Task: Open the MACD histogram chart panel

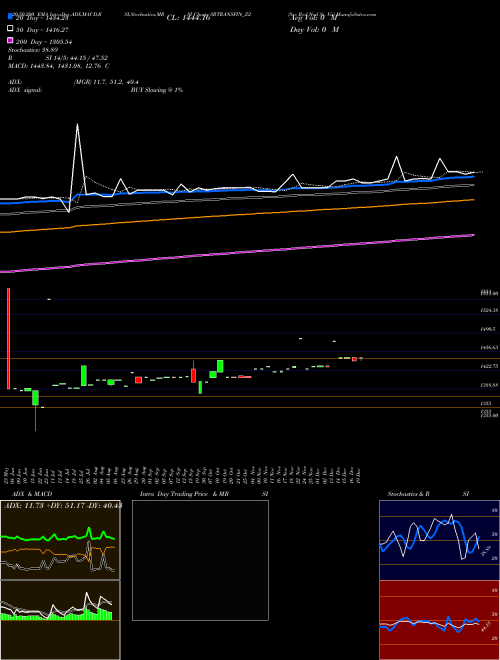Action: click(x=60, y=620)
